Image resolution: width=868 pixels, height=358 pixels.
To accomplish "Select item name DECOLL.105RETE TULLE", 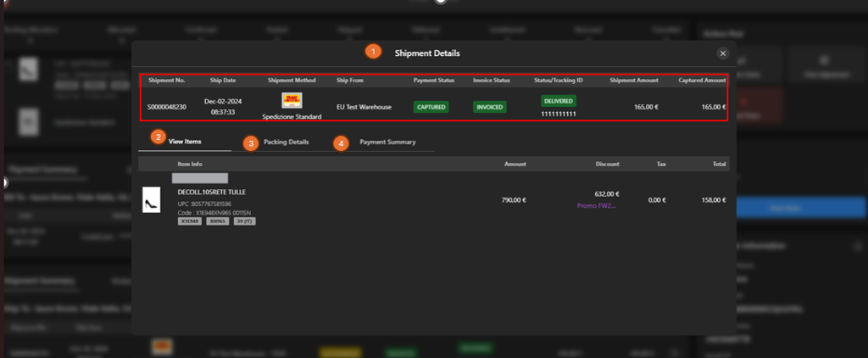I will point(211,193).
